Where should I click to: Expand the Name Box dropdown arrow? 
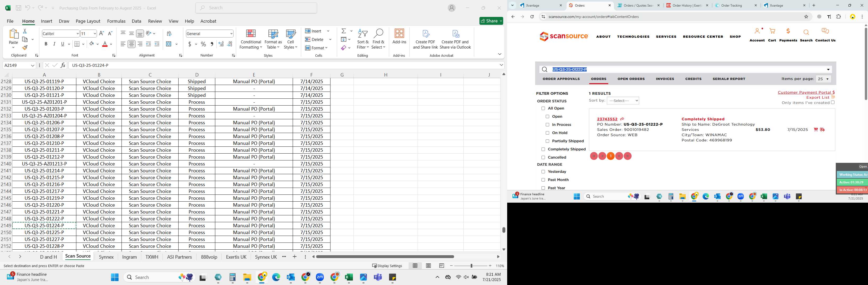[33, 65]
